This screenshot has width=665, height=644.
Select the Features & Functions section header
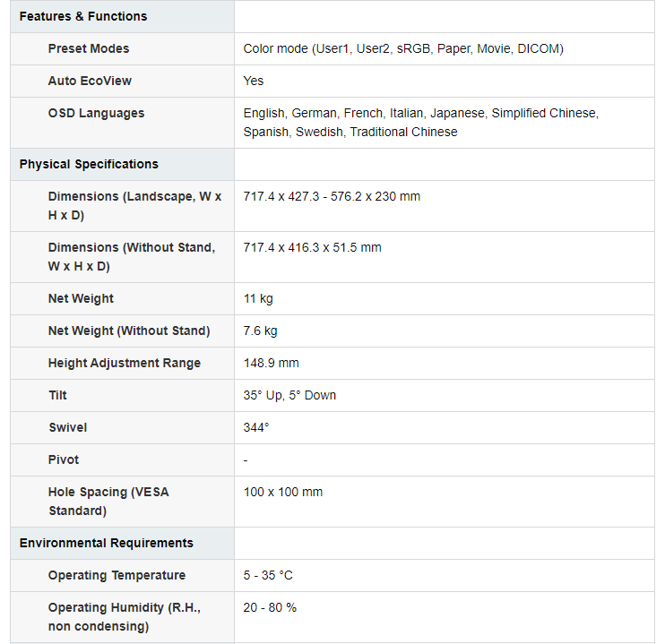(x=83, y=16)
